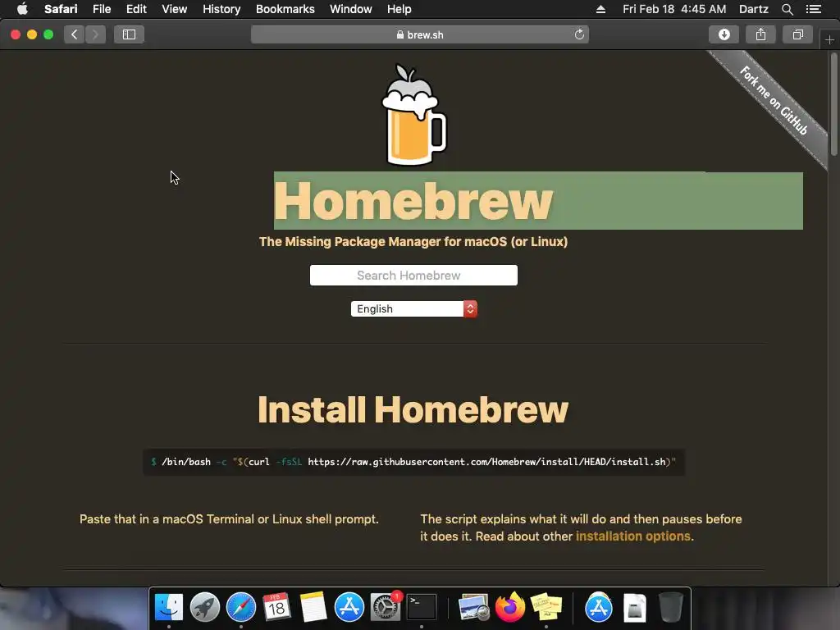Image resolution: width=840 pixels, height=630 pixels.
Task: Click the menu bar date and time
Action: tap(674, 9)
